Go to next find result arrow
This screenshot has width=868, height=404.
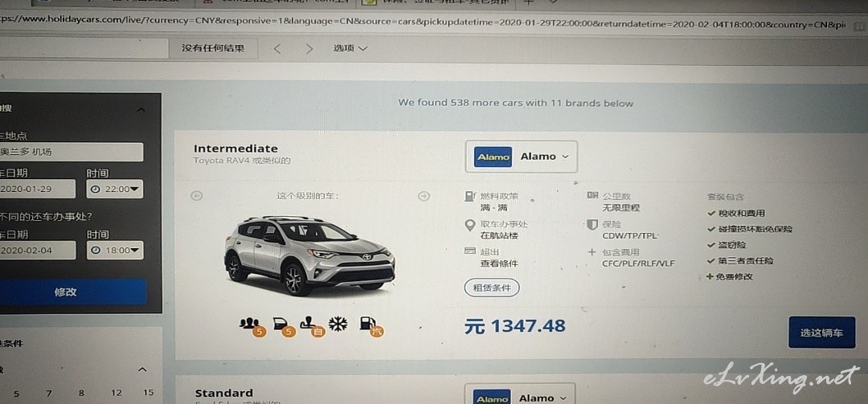[x=309, y=49]
